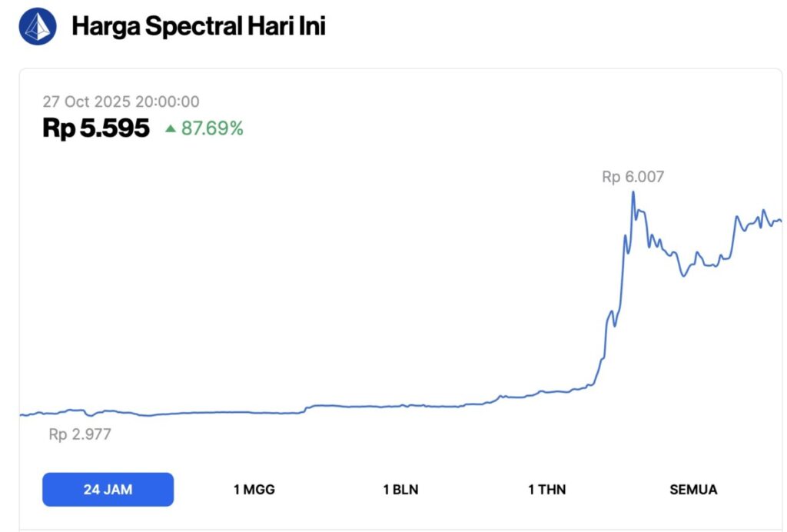Click the Rp 2.977 low price label
The width and height of the screenshot is (787, 532).
point(78,434)
